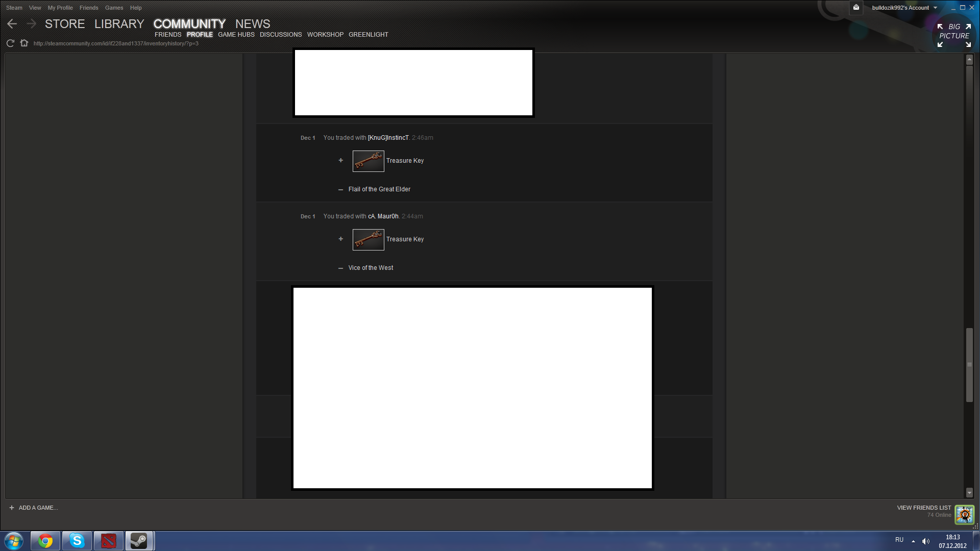The height and width of the screenshot is (551, 980).
Task: Open the inbox notification icon
Action: click(x=856, y=8)
